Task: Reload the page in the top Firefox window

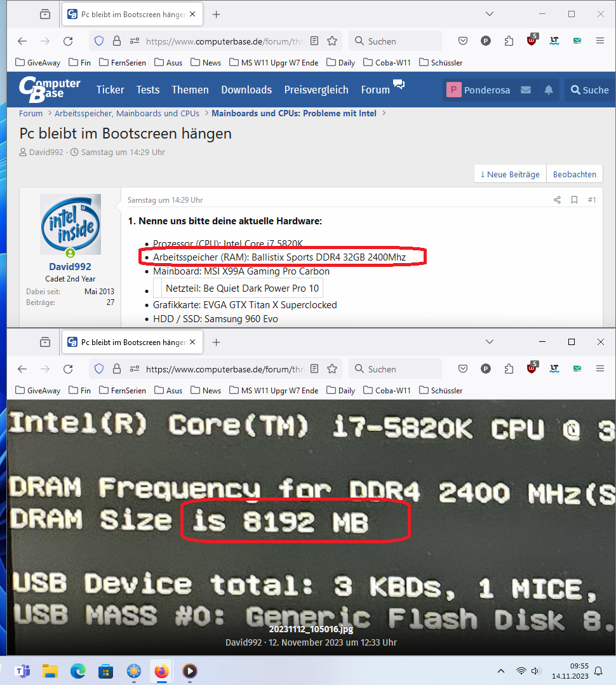Action: tap(68, 41)
